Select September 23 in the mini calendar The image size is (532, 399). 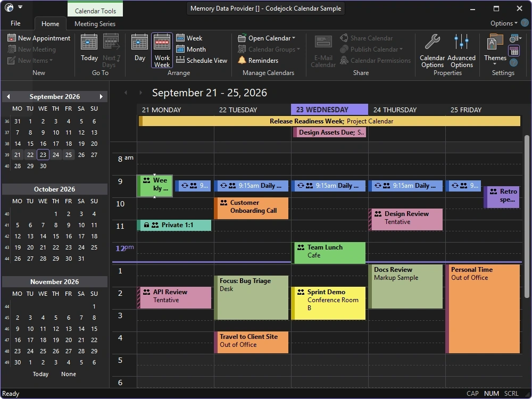point(43,155)
